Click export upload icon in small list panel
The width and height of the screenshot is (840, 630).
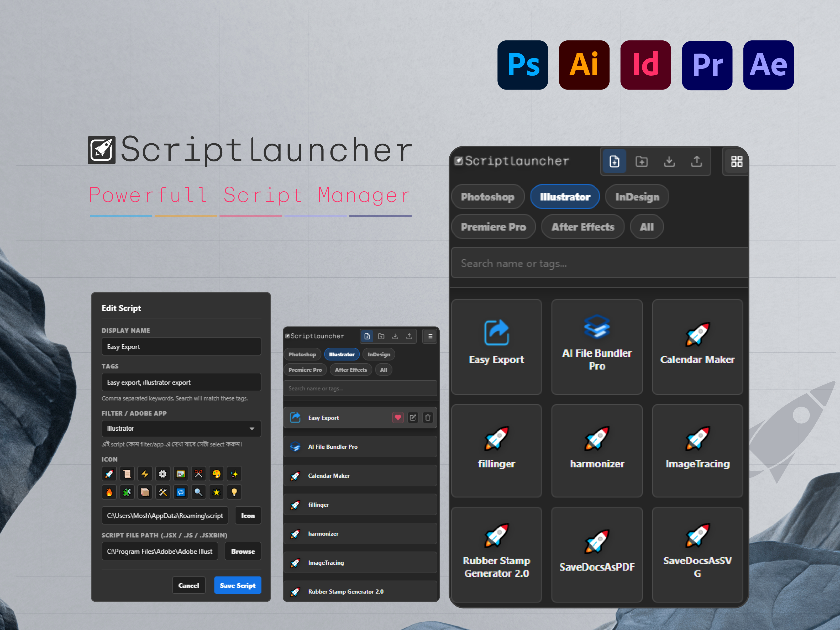409,336
